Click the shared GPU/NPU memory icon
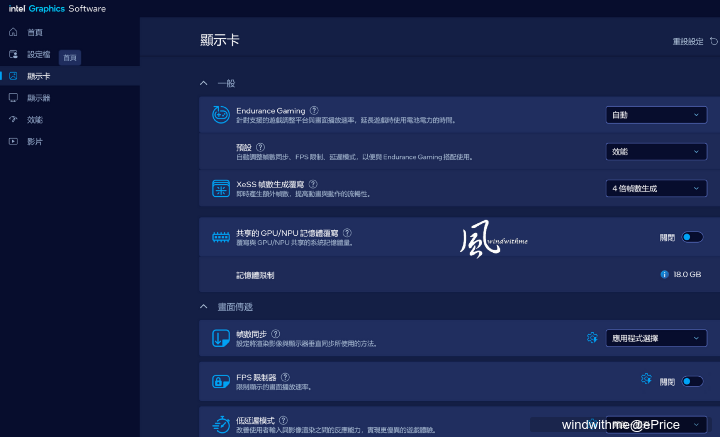The image size is (720, 437). pyautogui.click(x=221, y=237)
